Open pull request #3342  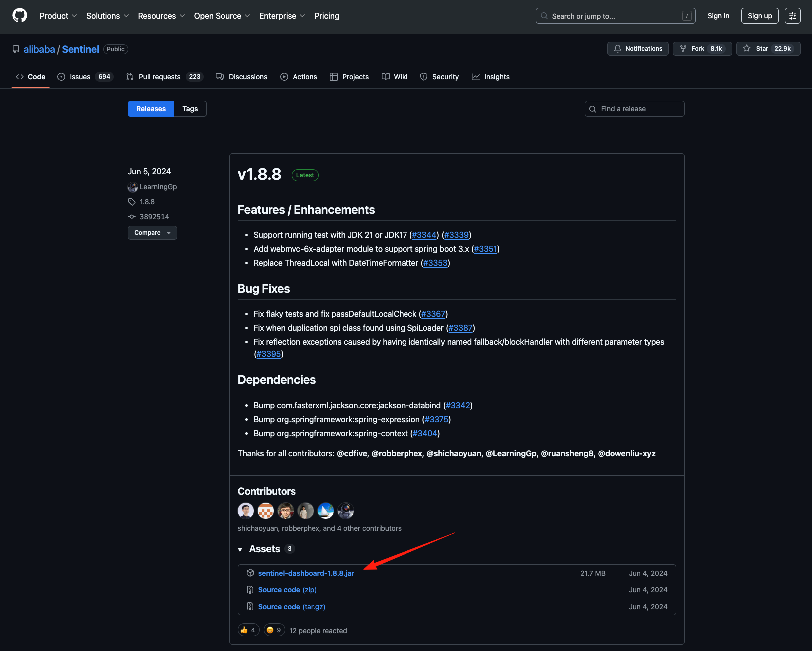tap(458, 405)
